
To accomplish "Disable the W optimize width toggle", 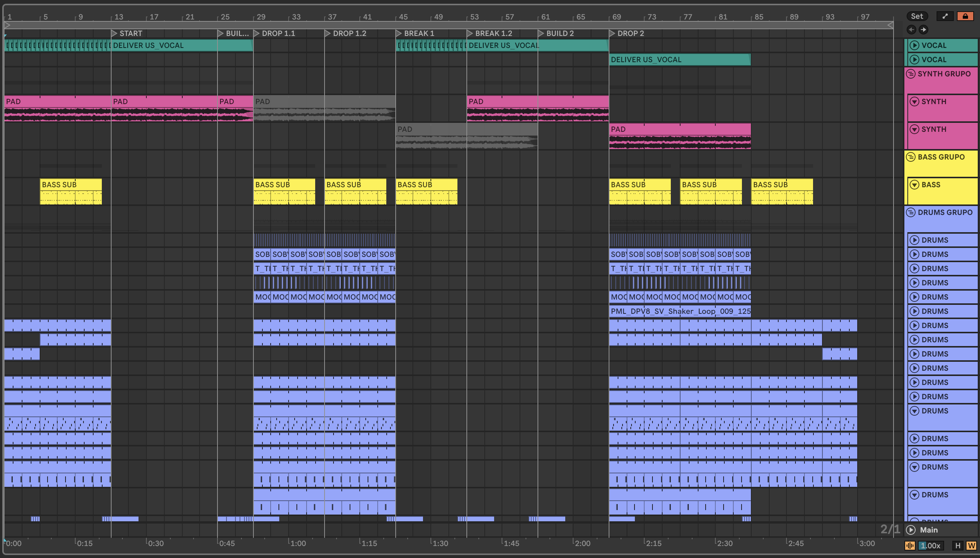I will click(x=971, y=545).
